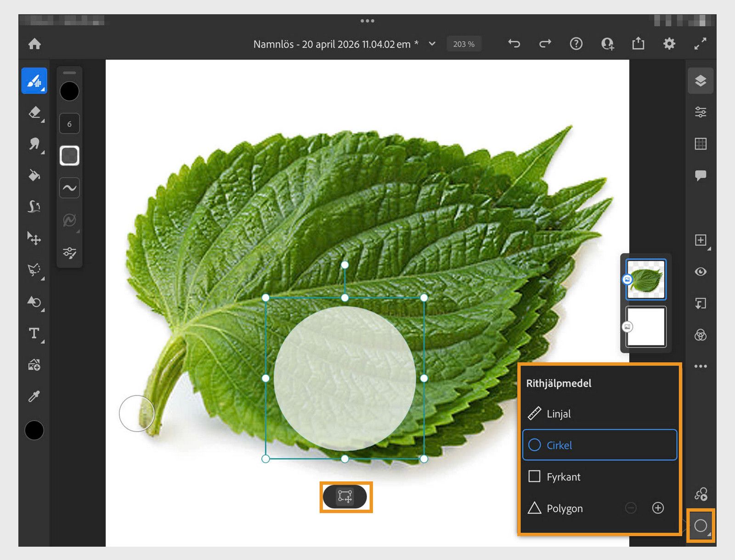Open app Settings gear
This screenshot has width=735, height=560.
[669, 44]
